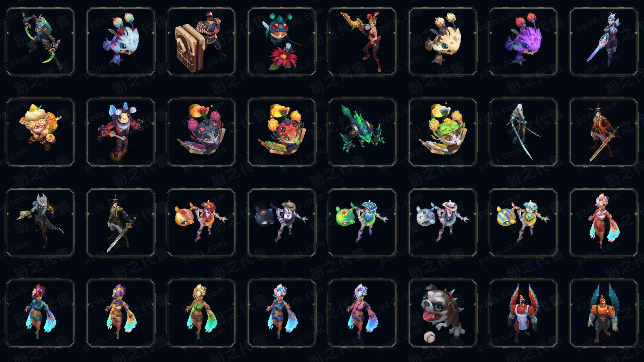Select the wooden door shield warrior skin

pyautogui.click(x=201, y=42)
